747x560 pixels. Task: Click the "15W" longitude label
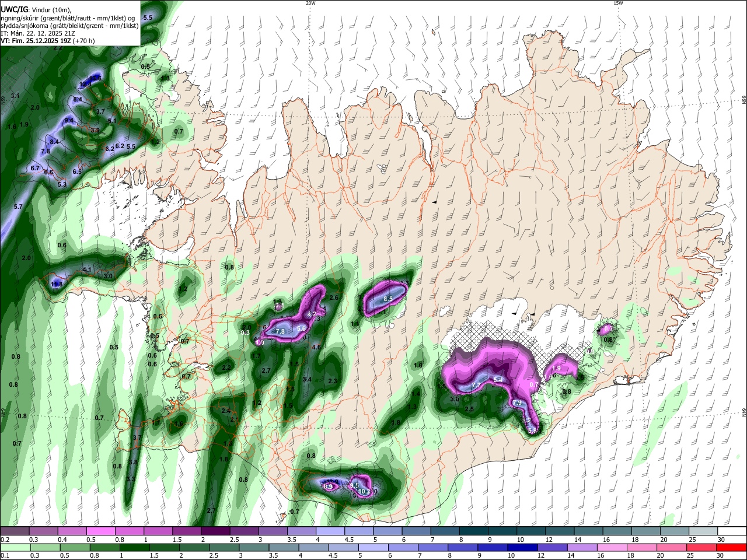coord(618,3)
